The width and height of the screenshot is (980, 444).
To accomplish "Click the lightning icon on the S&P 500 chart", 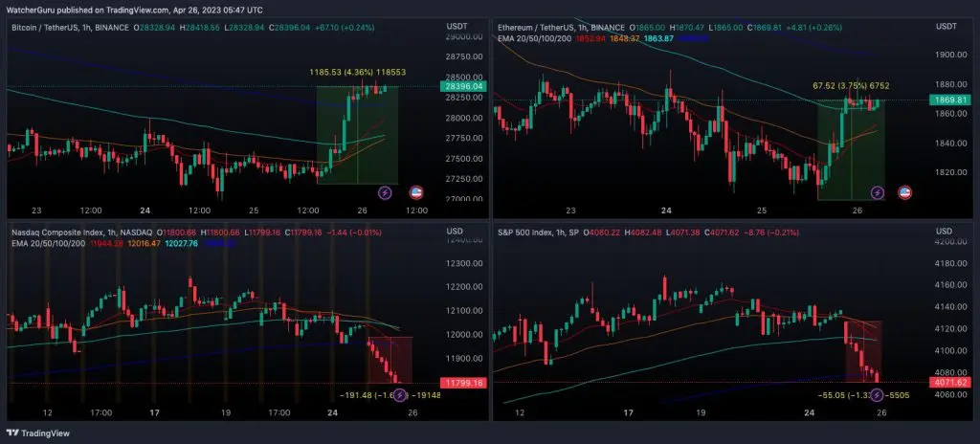I will [878, 394].
